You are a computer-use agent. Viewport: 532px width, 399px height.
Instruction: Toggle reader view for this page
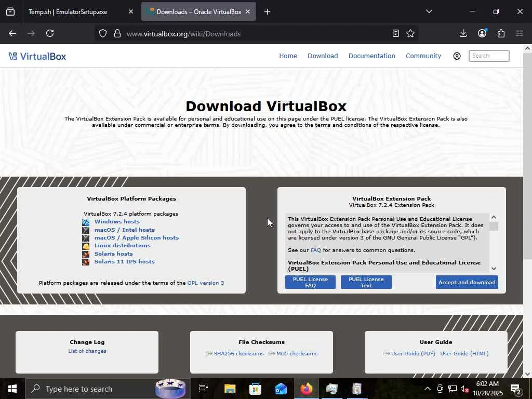(395, 33)
